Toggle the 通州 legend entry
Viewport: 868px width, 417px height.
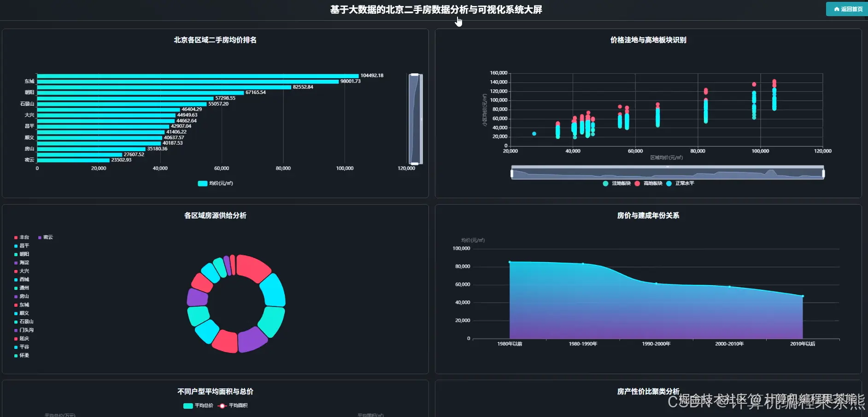click(22, 288)
